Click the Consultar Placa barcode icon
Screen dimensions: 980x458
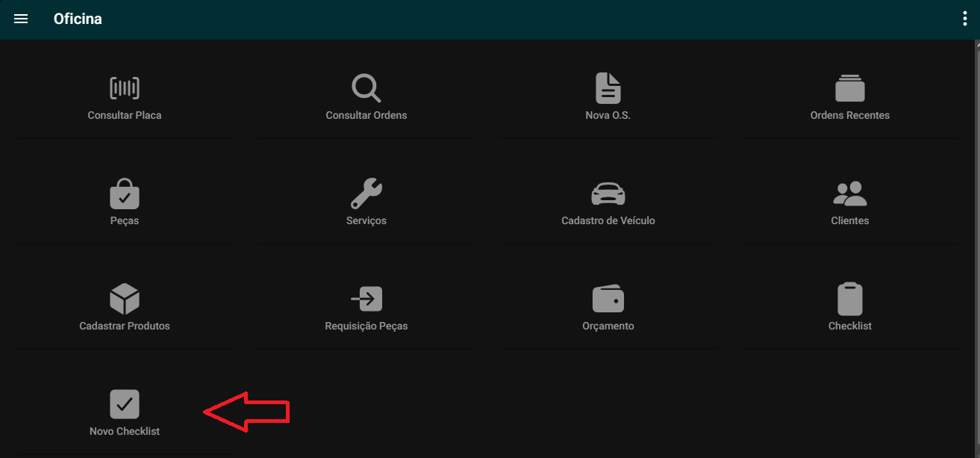pyautogui.click(x=125, y=88)
